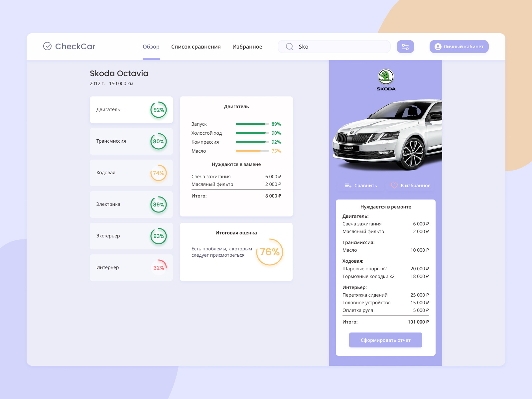The image size is (532, 399).
Task: Click the Шаровые опоры x2 repair item
Action: pos(386,269)
